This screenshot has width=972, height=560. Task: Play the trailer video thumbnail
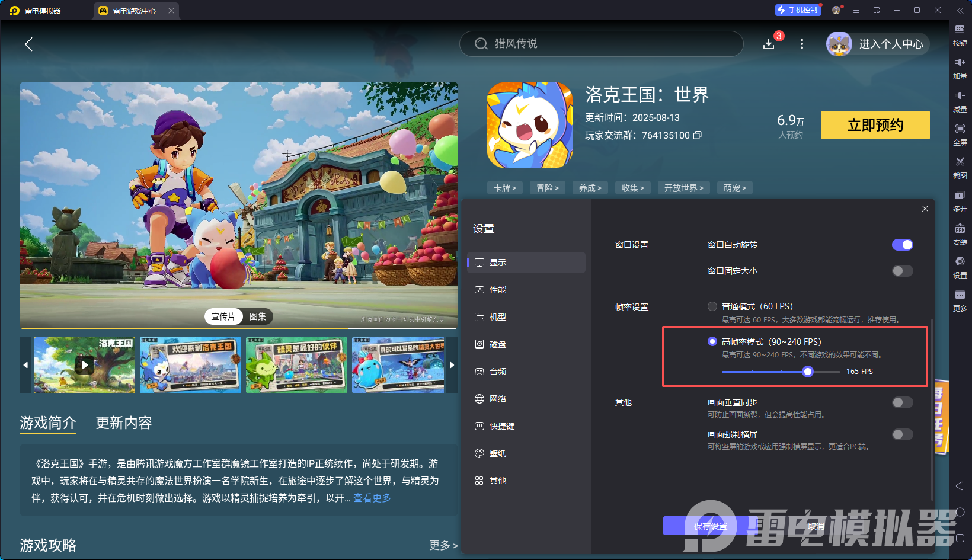(84, 365)
